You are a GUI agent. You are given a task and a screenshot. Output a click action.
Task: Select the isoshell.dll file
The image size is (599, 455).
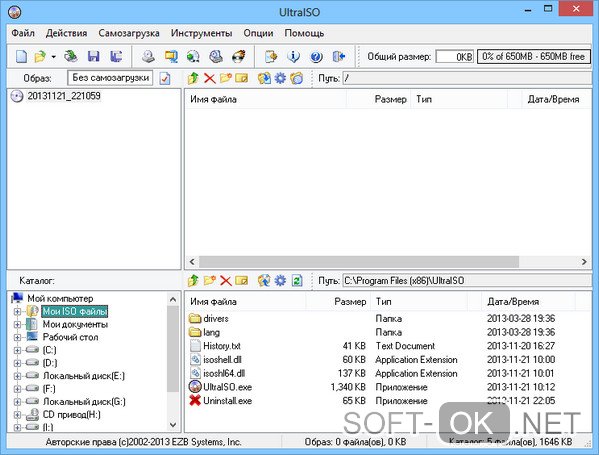(222, 360)
